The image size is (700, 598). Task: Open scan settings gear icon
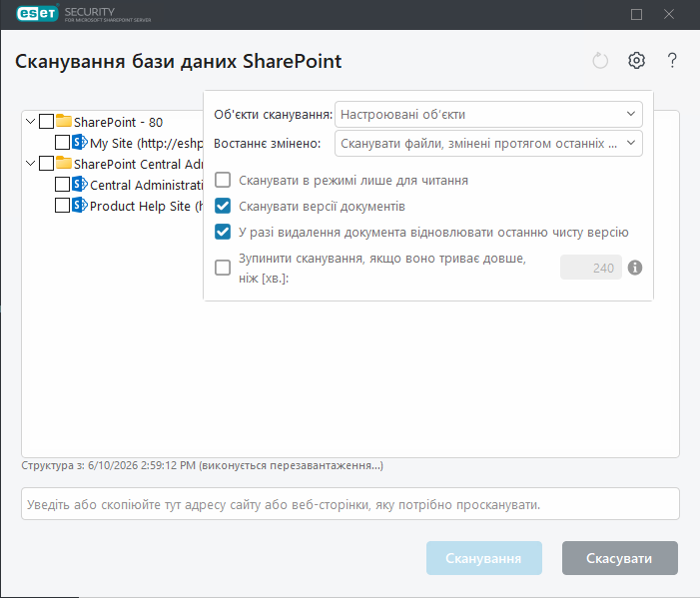(636, 60)
